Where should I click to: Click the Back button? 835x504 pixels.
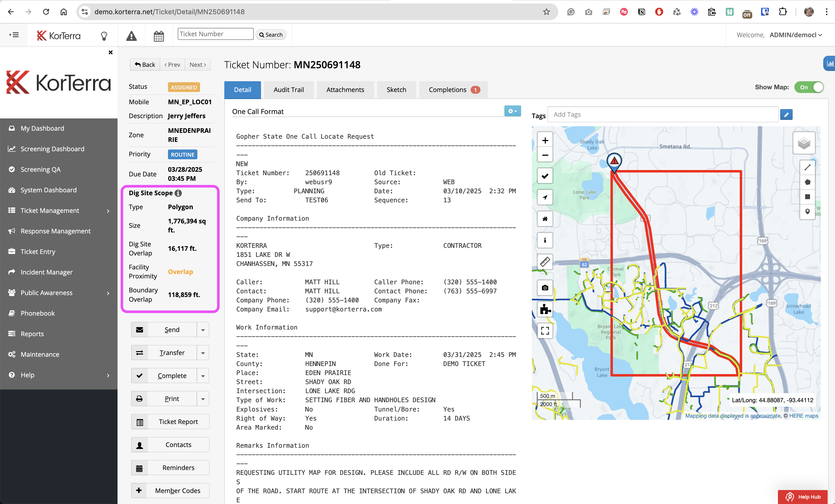pyautogui.click(x=145, y=65)
